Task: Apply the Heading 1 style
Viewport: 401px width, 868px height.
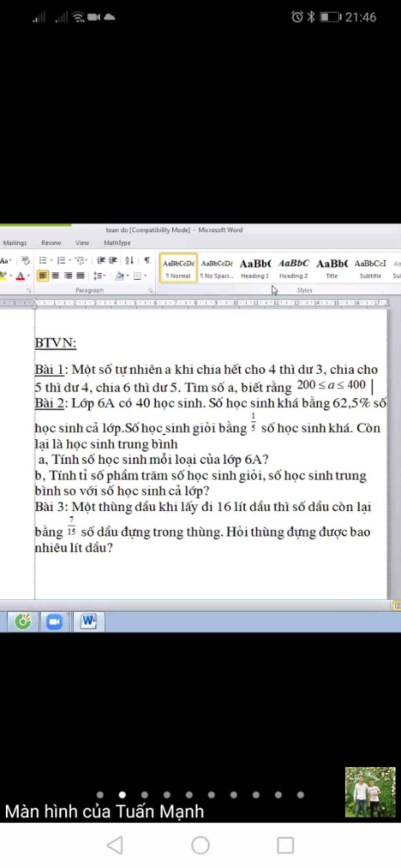Action: click(x=255, y=268)
